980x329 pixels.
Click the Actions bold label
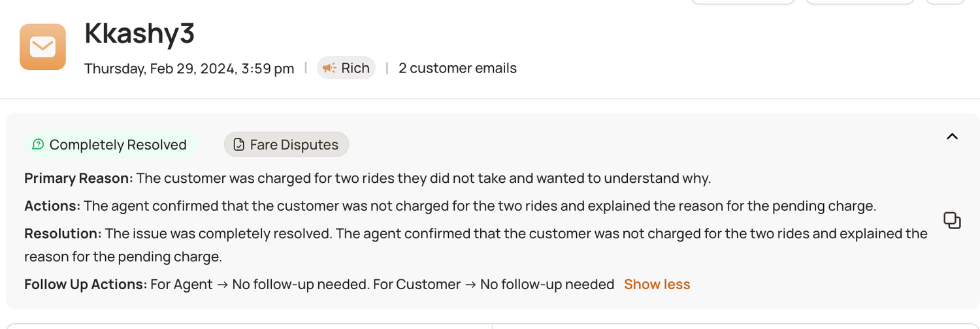click(x=52, y=206)
